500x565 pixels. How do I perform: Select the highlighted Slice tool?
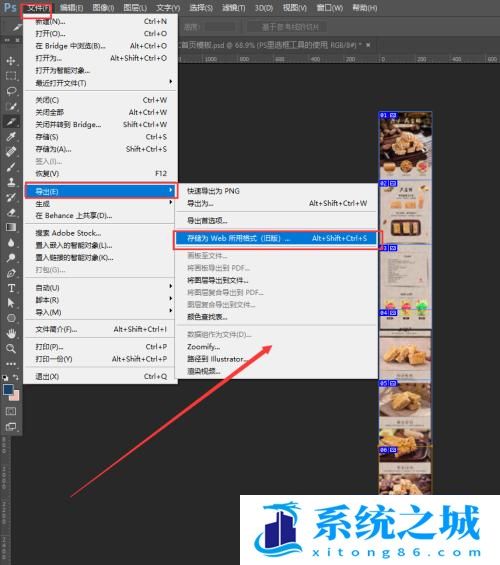point(11,121)
